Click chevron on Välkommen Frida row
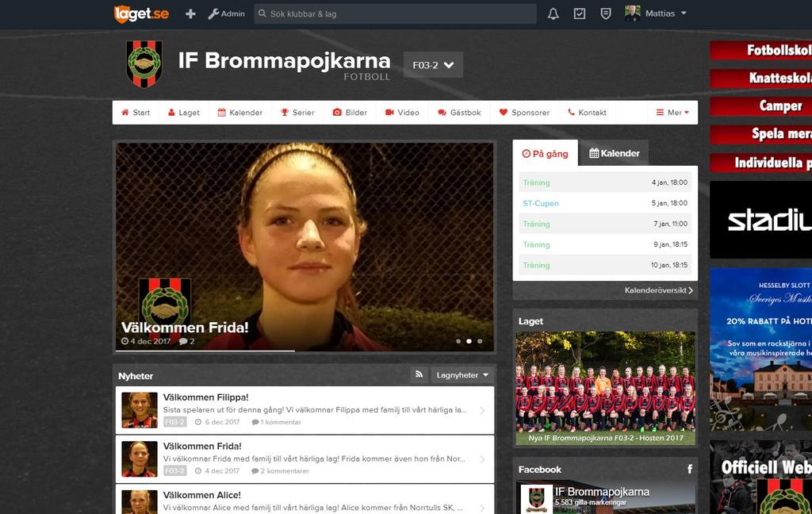Viewport: 812px width, 514px height. (x=482, y=459)
